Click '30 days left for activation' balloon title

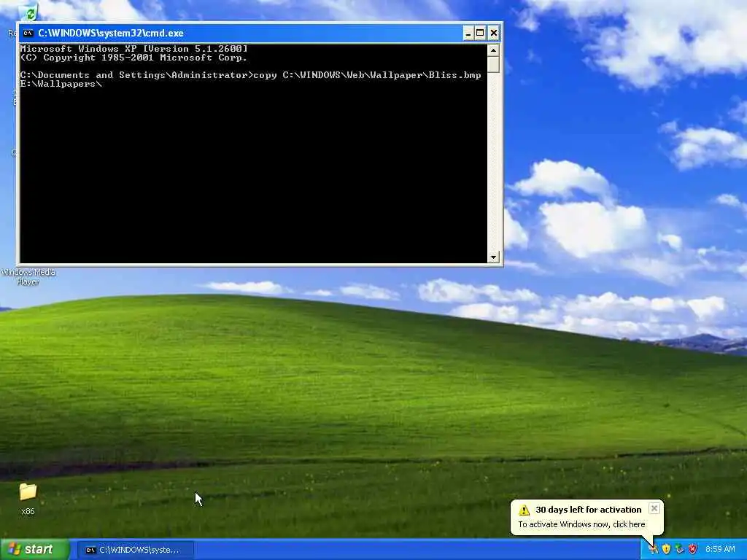[x=589, y=510]
